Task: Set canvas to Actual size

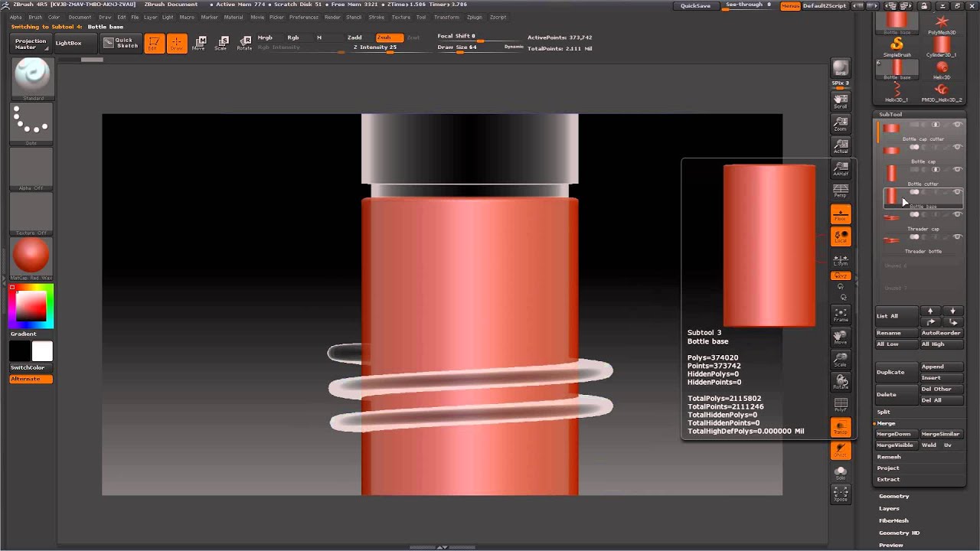Action: [841, 146]
